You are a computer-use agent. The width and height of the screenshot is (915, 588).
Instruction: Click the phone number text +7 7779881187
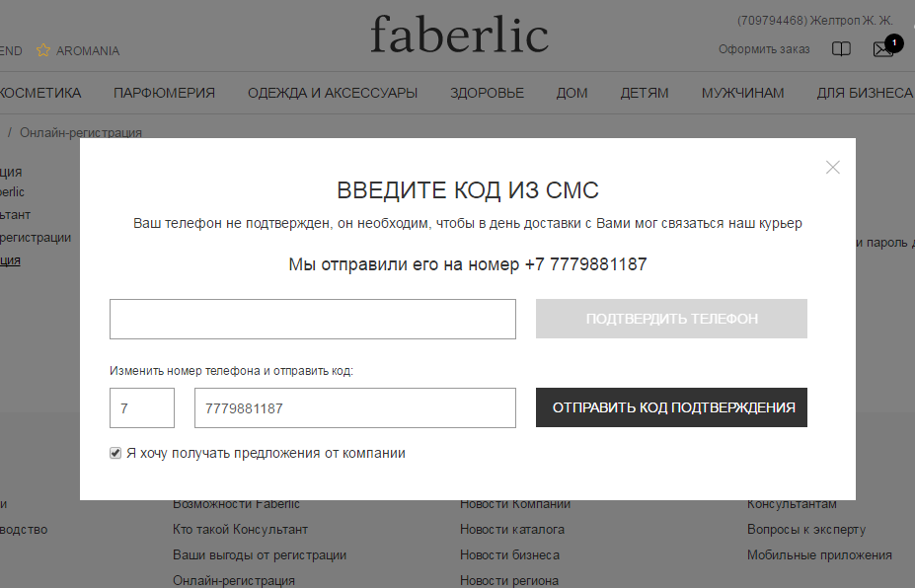point(586,264)
